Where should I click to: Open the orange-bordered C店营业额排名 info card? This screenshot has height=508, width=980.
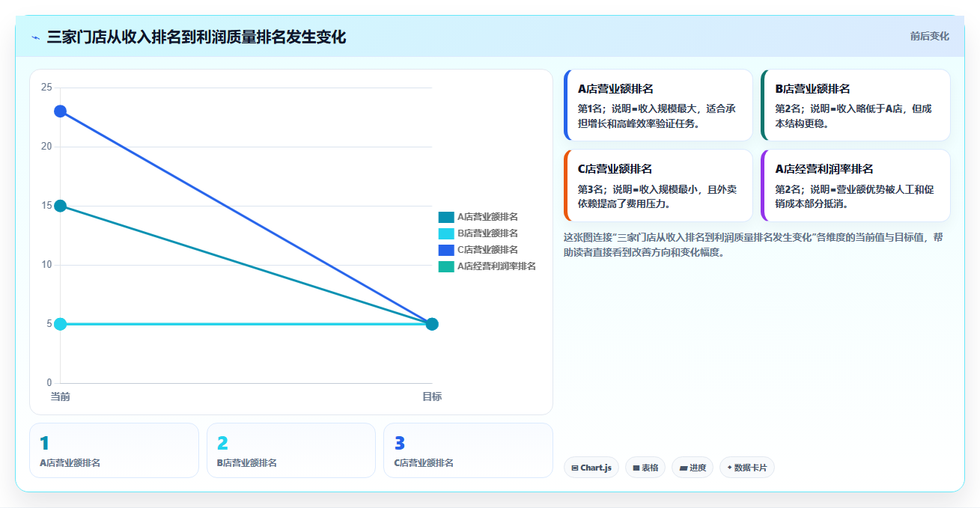[x=658, y=186]
